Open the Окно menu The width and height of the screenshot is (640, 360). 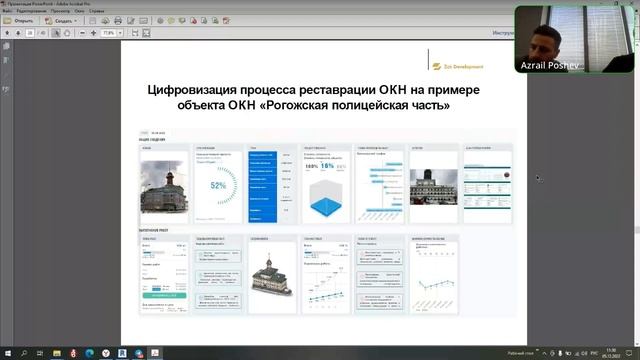tap(79, 11)
